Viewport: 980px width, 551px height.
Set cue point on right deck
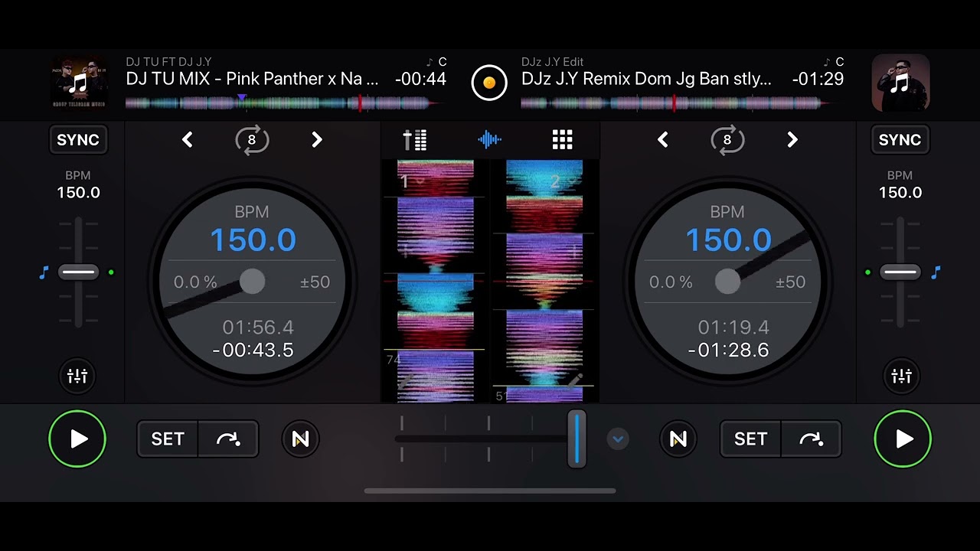point(750,439)
